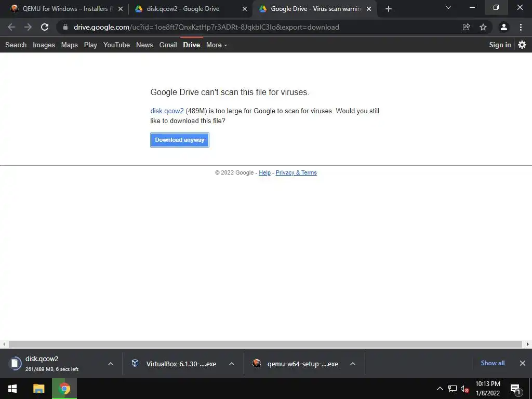The height and width of the screenshot is (399, 532).
Task: Expand qemu-w64-setup download options chevron
Action: pyautogui.click(x=353, y=364)
